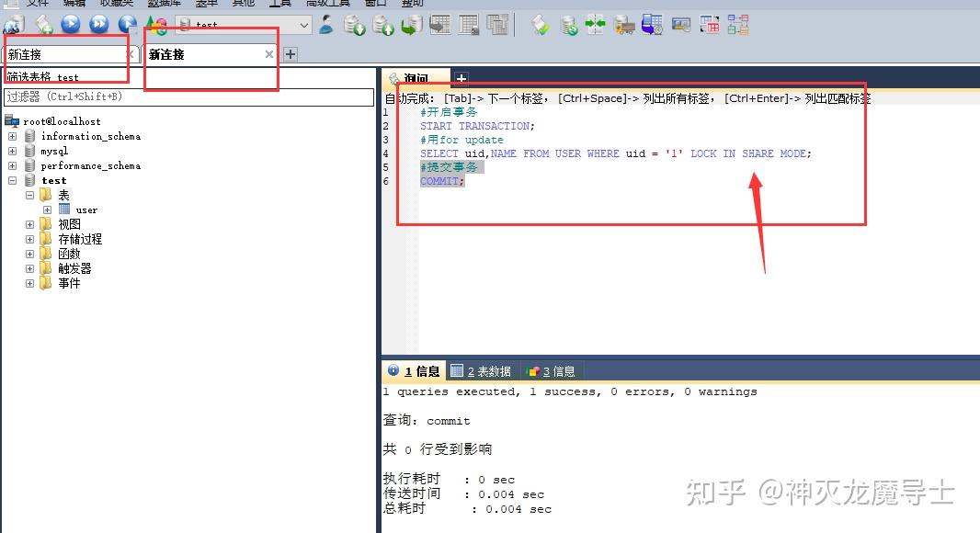Viewport: 980px width, 533px height.
Task: Select the table data grid icon on toolbar
Action: (439, 25)
